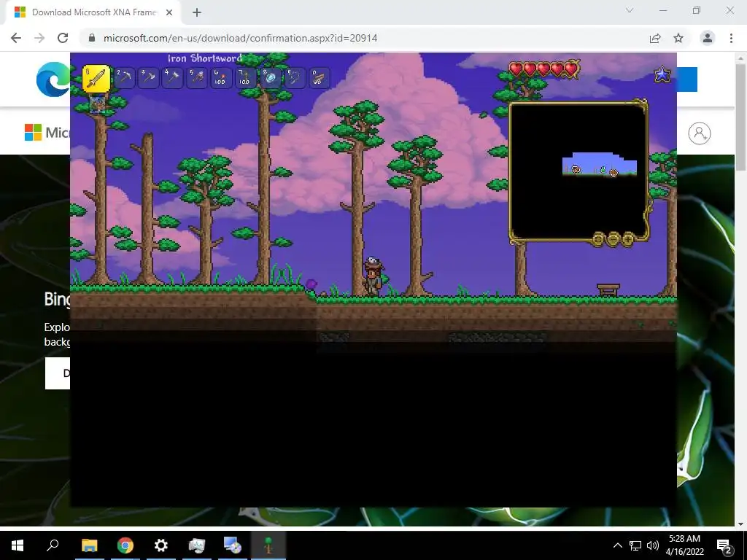Viewport: 747px width, 560px height.
Task: Open network status in system tray
Action: 635,545
